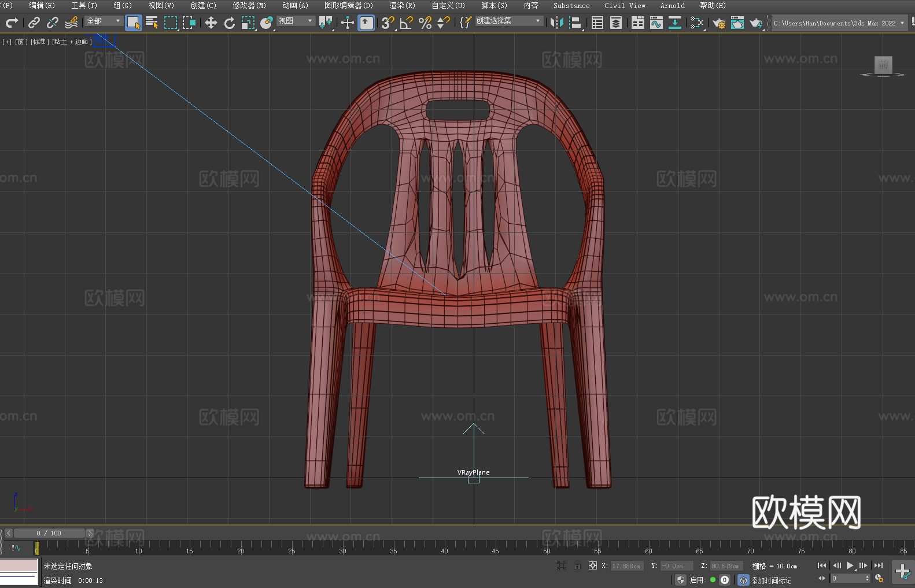Activate the Select Object tool
Screen dimensions: 915x588
134,23
